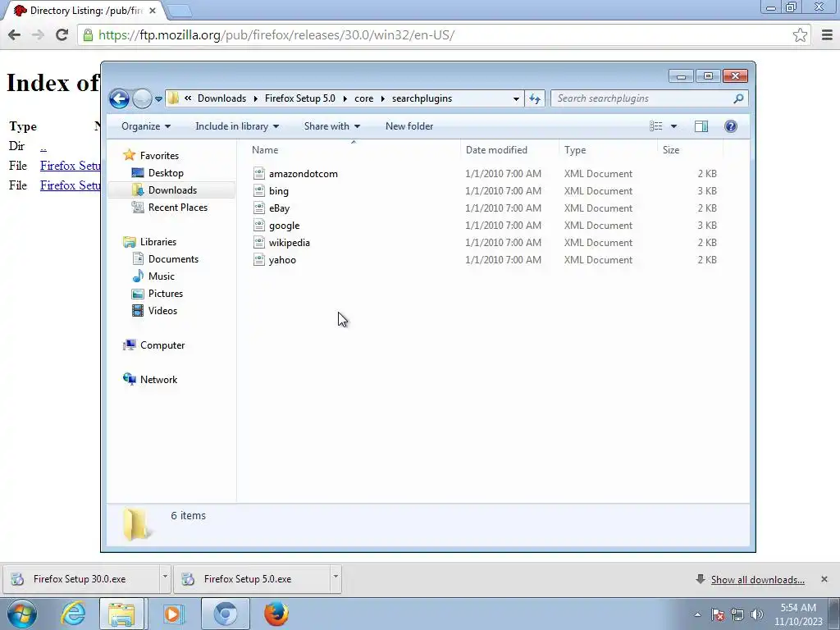This screenshot has height=630, width=840.
Task: Select the Directory Listing browser tab
Action: click(85, 11)
